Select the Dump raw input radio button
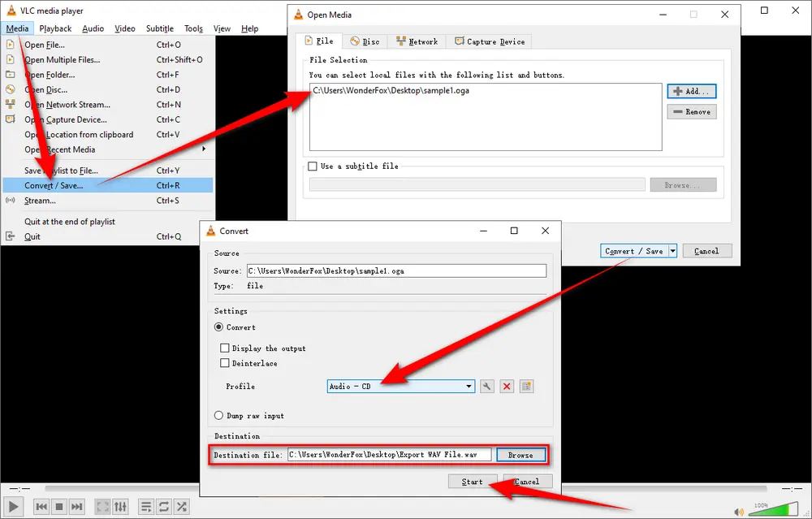This screenshot has width=812, height=519. click(x=218, y=415)
